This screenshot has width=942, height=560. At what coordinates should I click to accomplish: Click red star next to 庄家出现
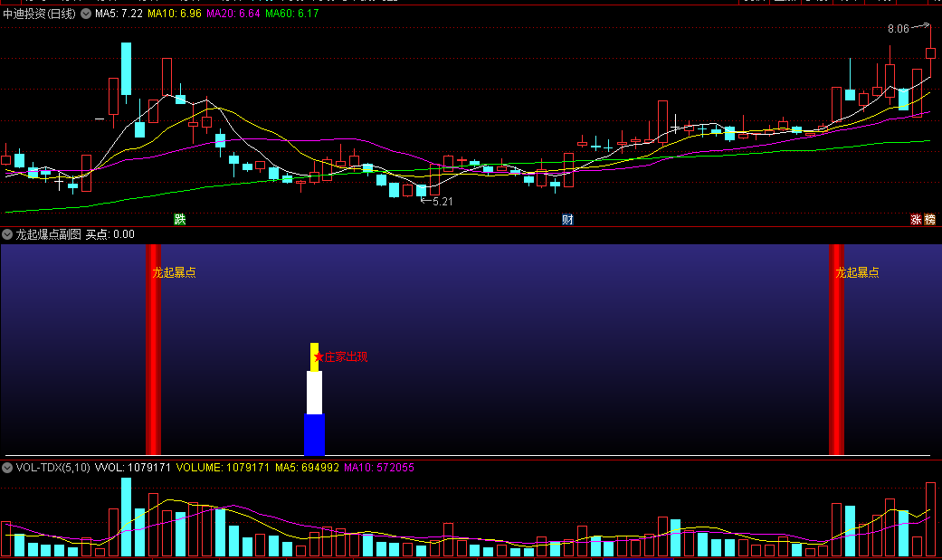[319, 357]
